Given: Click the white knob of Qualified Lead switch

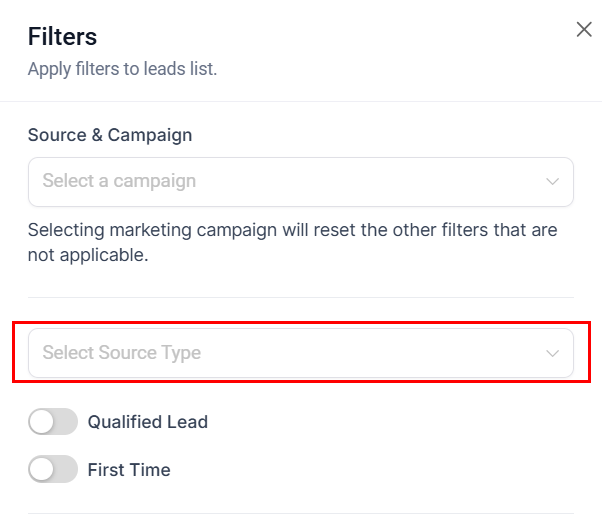Looking at the screenshot, I should (x=42, y=422).
